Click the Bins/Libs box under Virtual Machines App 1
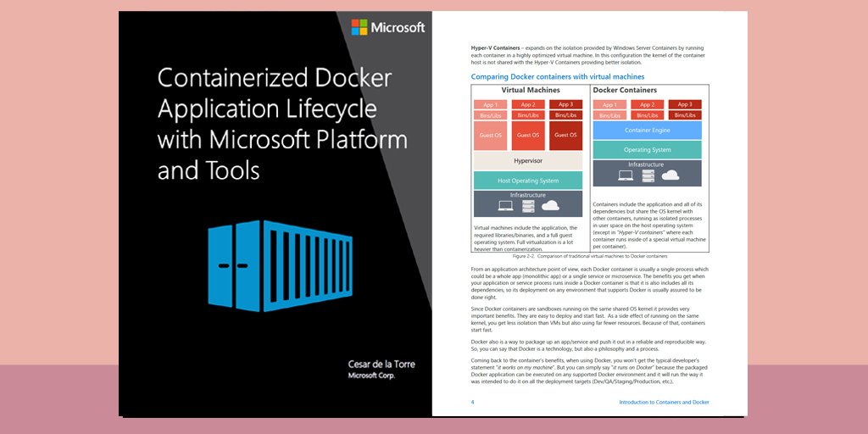Viewport: 868px width, 434px height. pyautogui.click(x=491, y=115)
